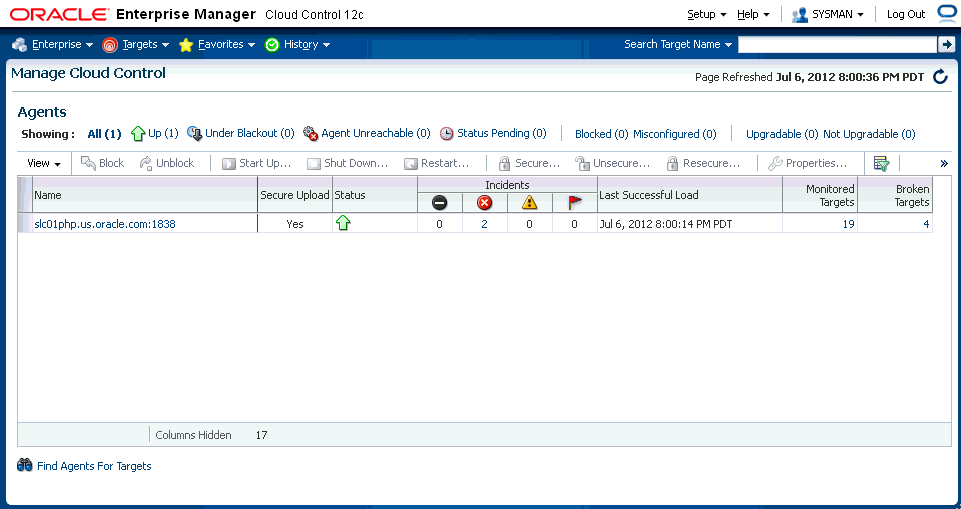Click the Block toolbar button

(x=103, y=163)
